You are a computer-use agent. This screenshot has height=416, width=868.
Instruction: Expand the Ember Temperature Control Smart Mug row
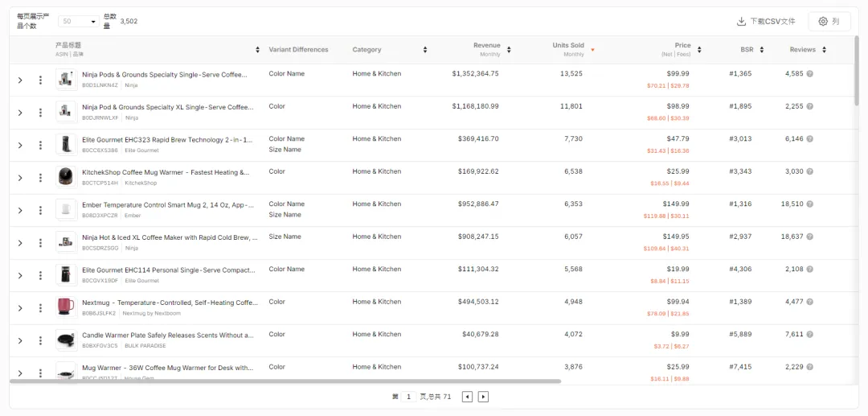[x=20, y=210]
